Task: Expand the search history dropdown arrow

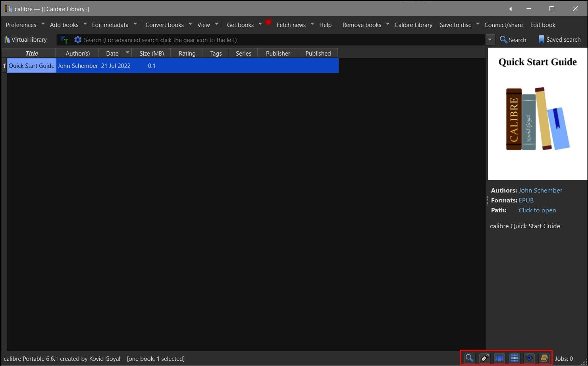Action: 490,40
